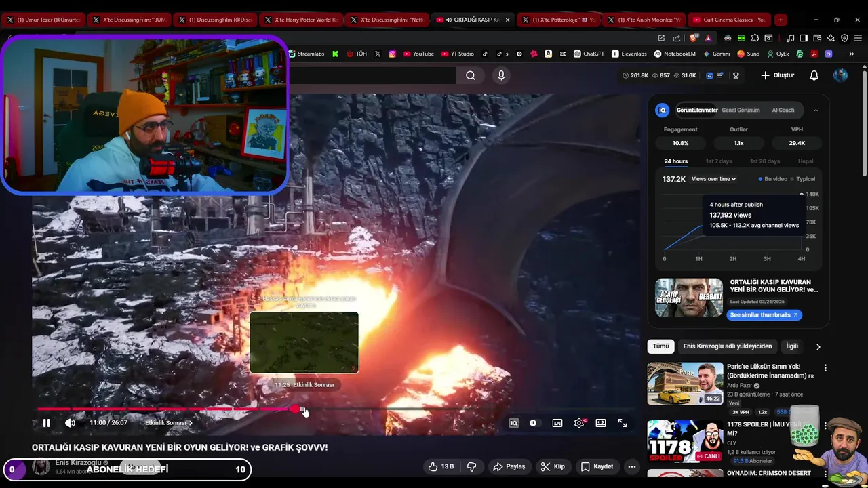Select the Hepsi range tab
Screen dimensions: 868x488
pyautogui.click(x=806, y=161)
